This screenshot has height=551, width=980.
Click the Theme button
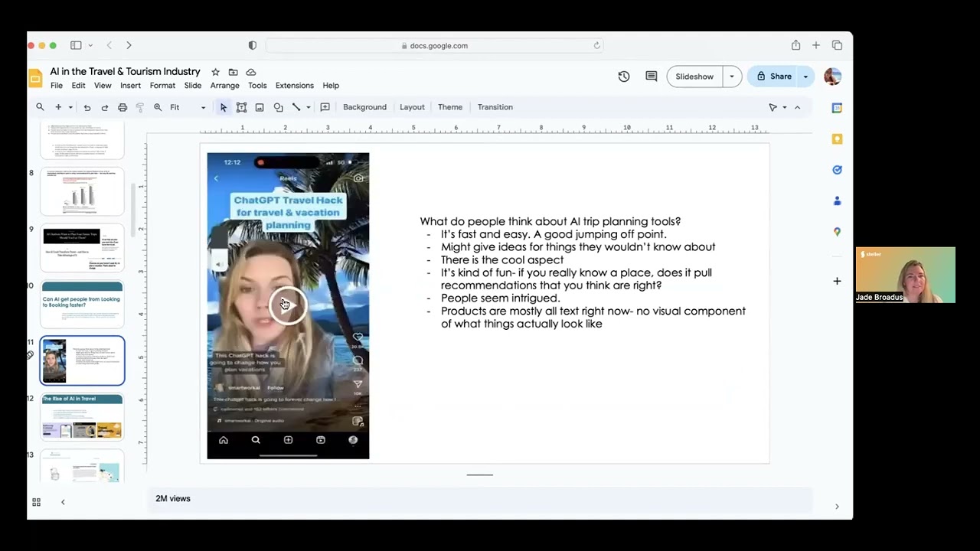[450, 107]
